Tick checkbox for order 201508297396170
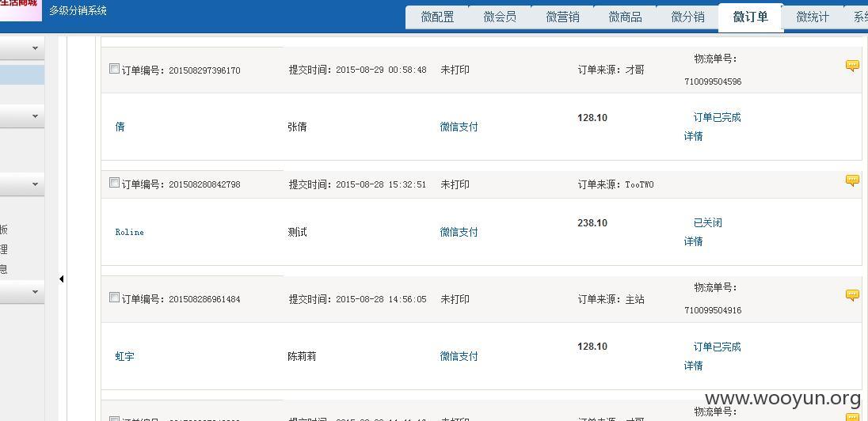Image resolution: width=868 pixels, height=421 pixels. [x=114, y=69]
